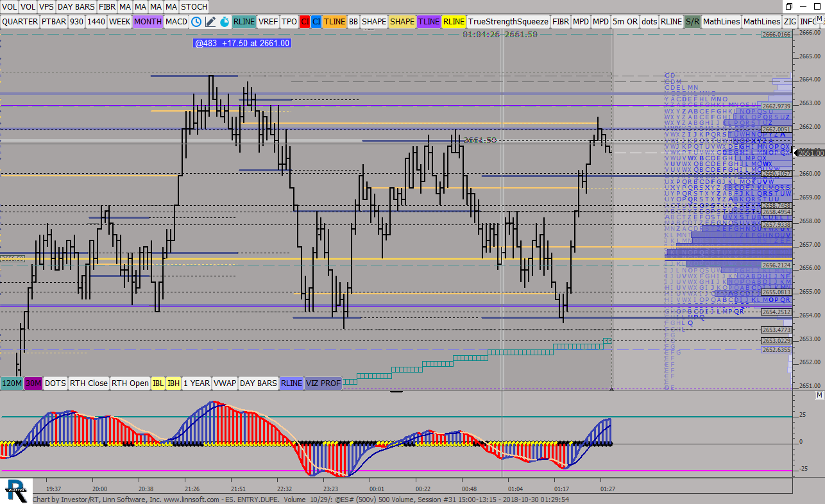The width and height of the screenshot is (825, 504).
Task: Toggle DAY BARS in the top toolbar
Action: [76, 6]
